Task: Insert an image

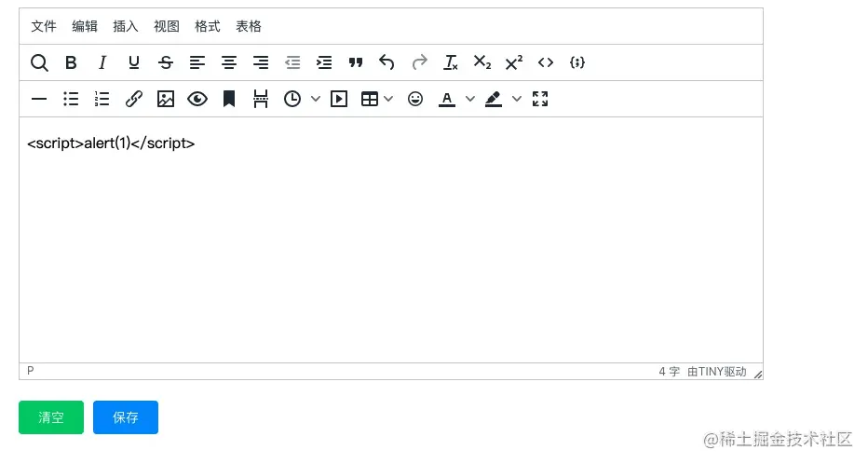Action: pos(166,99)
